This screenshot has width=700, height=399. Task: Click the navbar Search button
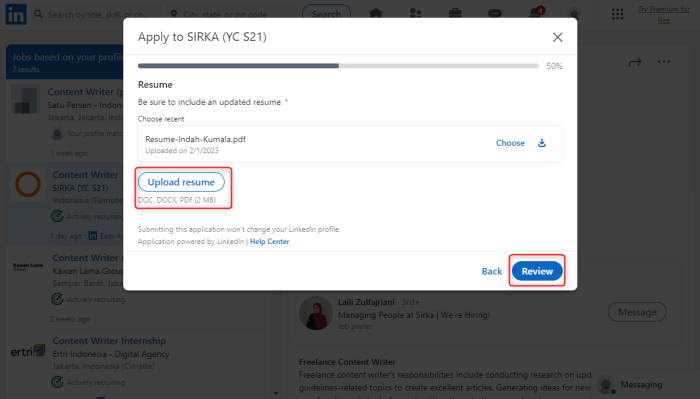(x=326, y=14)
